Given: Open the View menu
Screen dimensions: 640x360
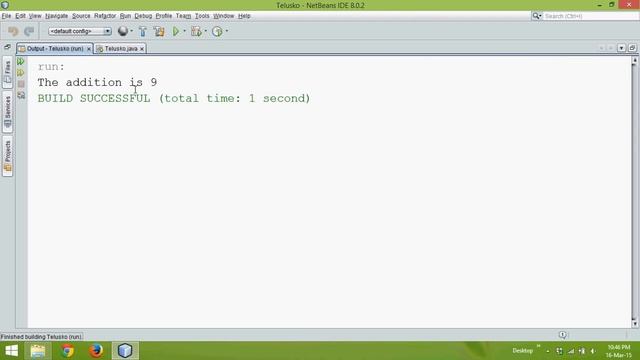Looking at the screenshot, I should coord(35,16).
